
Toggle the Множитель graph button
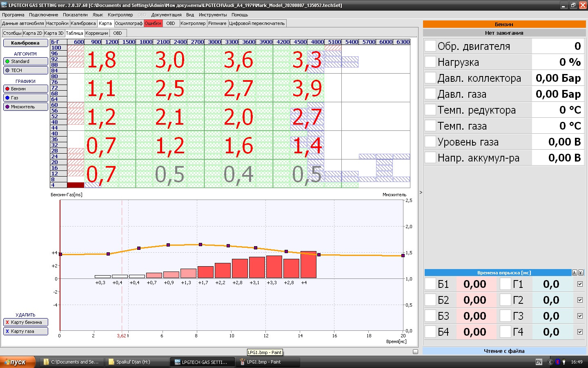point(25,107)
